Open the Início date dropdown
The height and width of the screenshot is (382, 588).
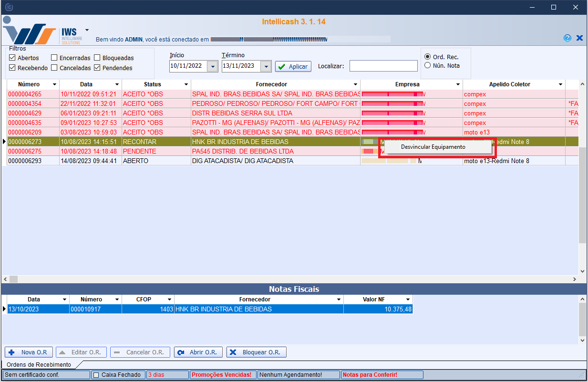point(213,66)
